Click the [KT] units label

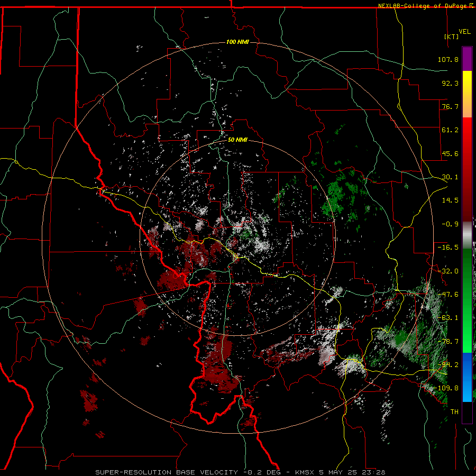[x=452, y=36]
